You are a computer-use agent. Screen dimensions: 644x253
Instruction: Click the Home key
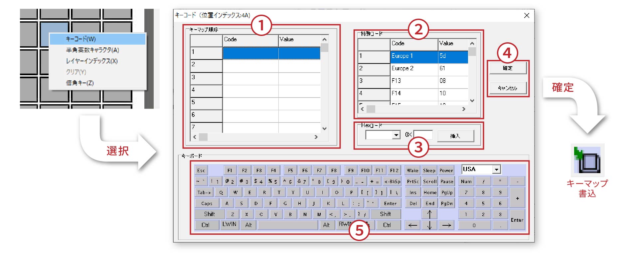pyautogui.click(x=430, y=192)
